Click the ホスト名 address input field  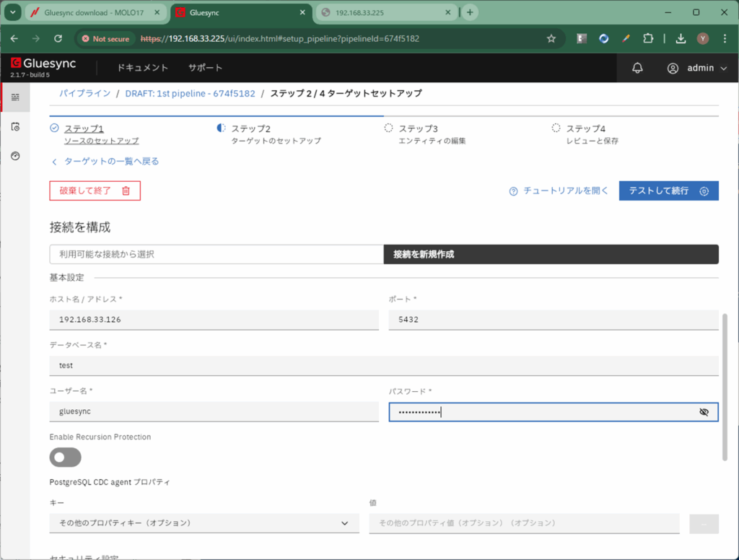tap(214, 320)
